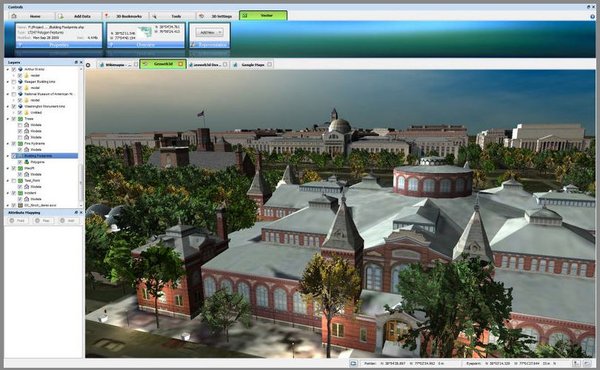This screenshot has width=600, height=370.
Task: Click the last icon at the status bar's right end
Action: click(587, 363)
